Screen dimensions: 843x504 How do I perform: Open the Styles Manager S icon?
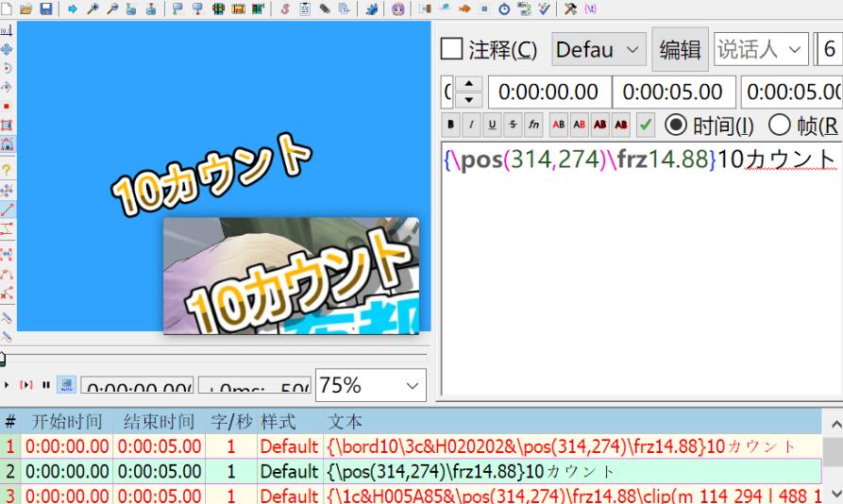tap(285, 8)
